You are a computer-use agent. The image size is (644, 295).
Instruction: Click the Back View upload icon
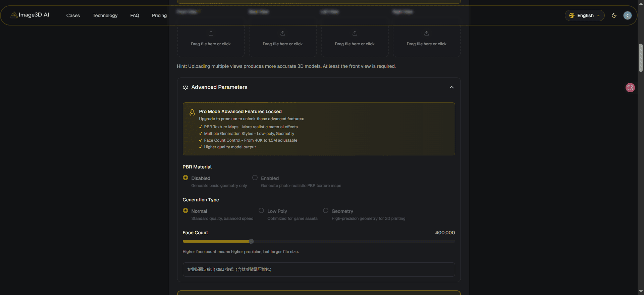282,33
